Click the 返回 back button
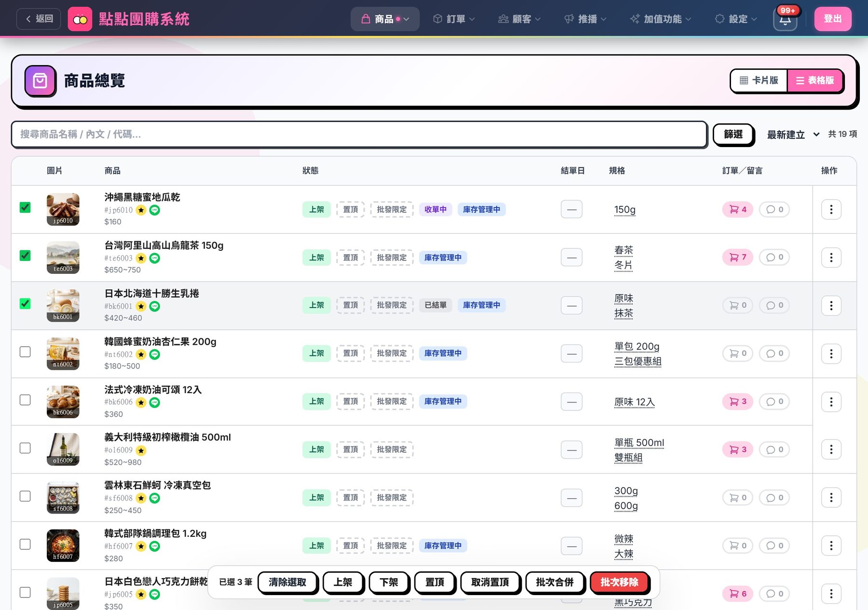 pyautogui.click(x=39, y=19)
